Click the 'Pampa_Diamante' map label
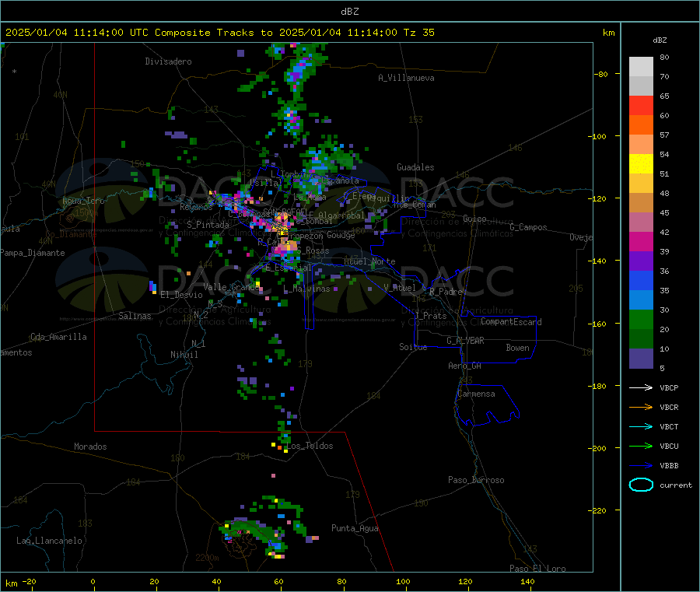The width and height of the screenshot is (700, 592). coord(33,253)
